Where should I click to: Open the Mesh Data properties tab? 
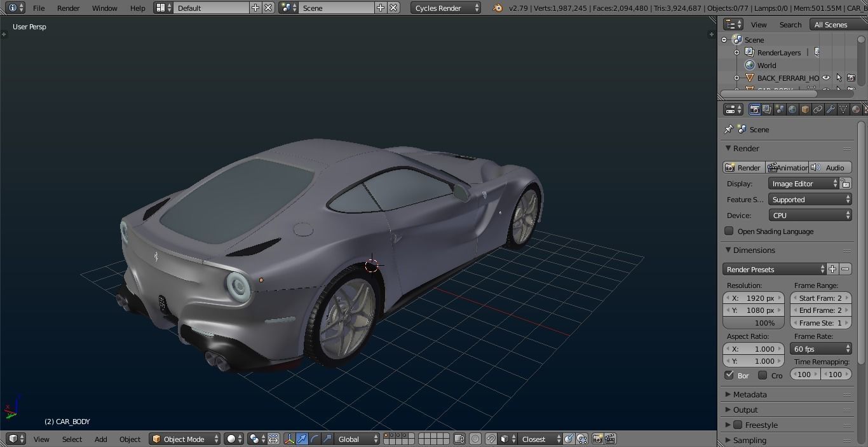(843, 109)
